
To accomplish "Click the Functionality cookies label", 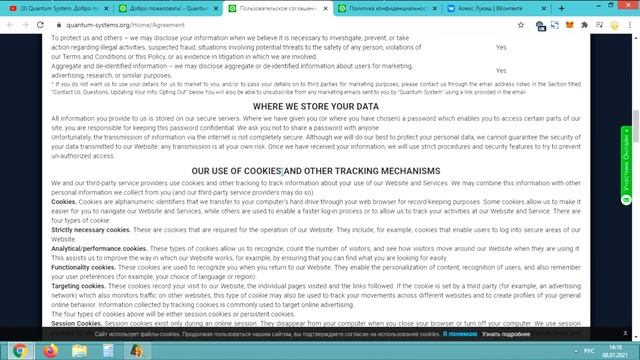I will (x=84, y=267).
